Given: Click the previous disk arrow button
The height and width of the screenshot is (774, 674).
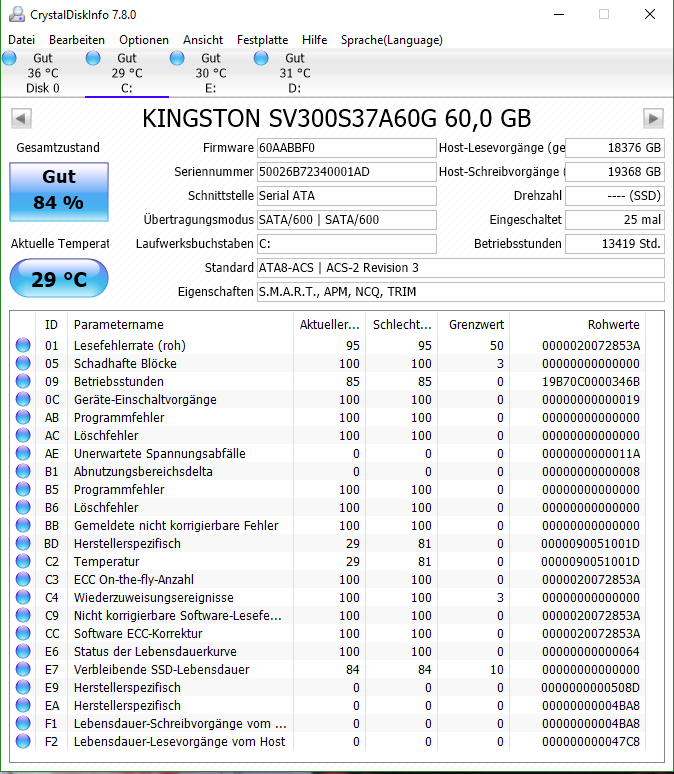Looking at the screenshot, I should (21, 118).
